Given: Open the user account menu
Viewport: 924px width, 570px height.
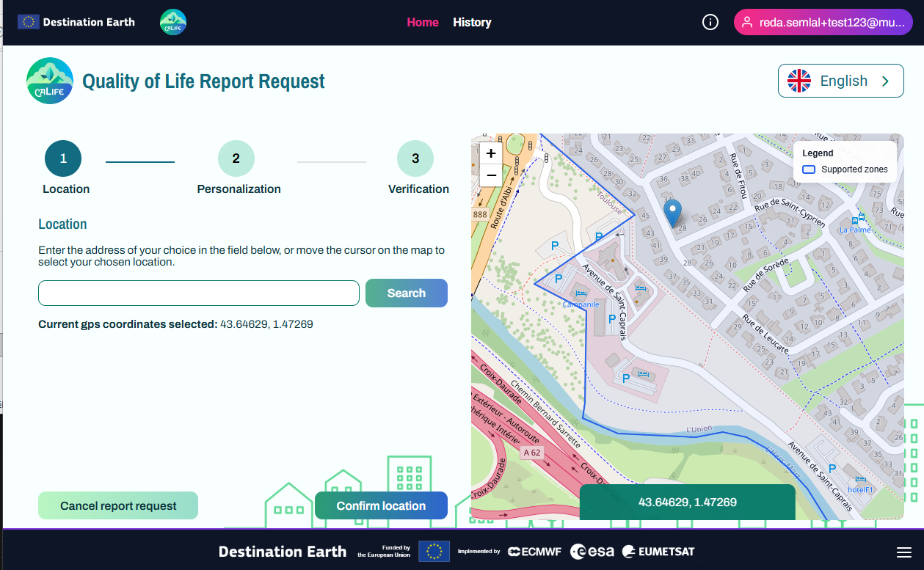Looking at the screenshot, I should click(823, 22).
